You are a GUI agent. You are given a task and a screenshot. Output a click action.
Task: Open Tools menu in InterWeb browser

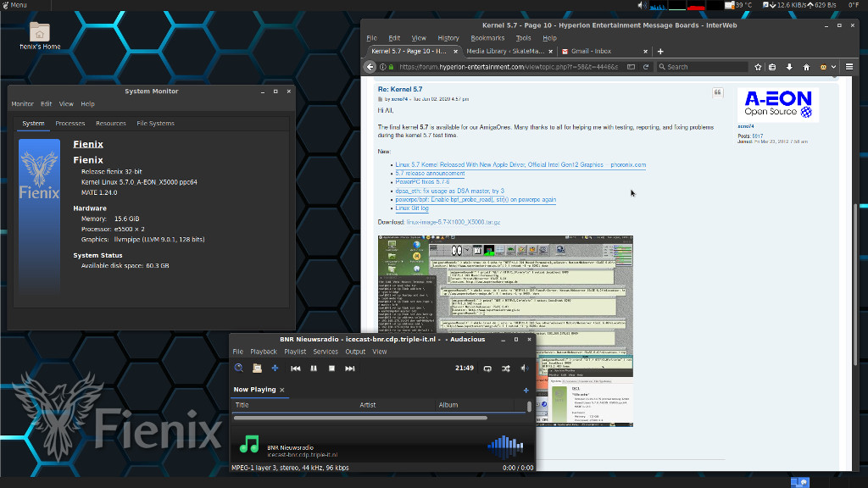coord(523,38)
